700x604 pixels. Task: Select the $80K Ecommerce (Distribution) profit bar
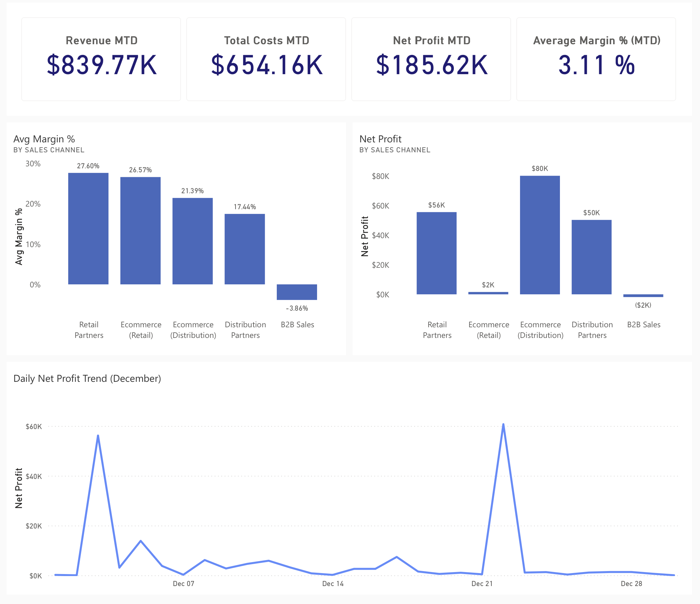(x=540, y=235)
